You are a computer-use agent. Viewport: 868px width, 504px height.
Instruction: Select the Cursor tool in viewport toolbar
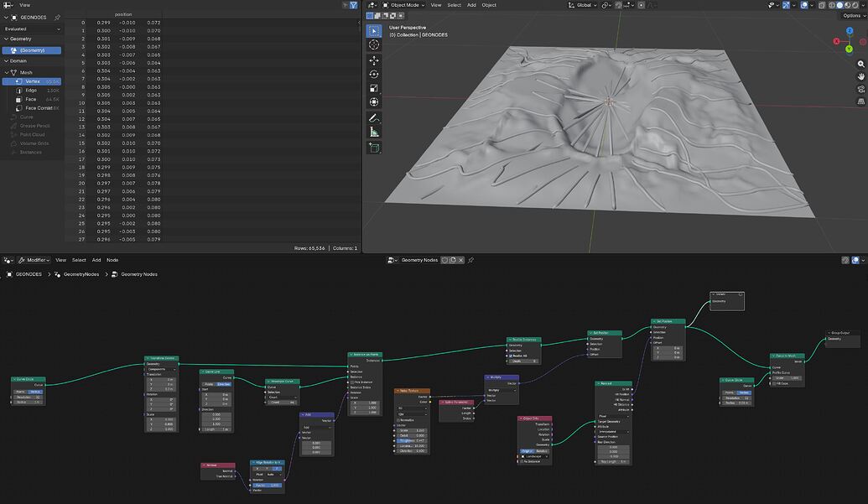[x=374, y=44]
